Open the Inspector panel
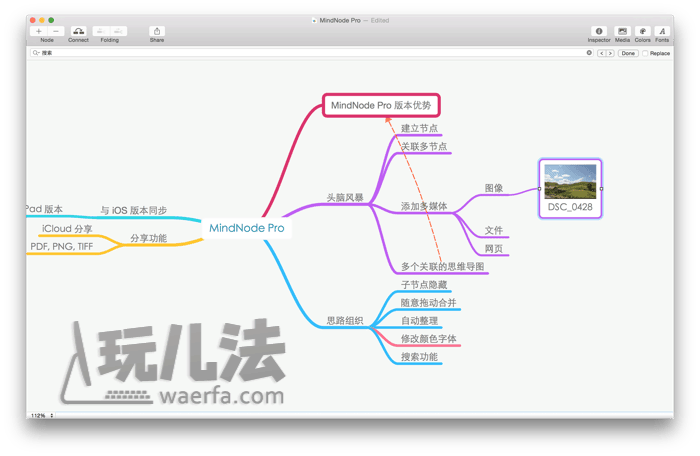This screenshot has height=456, width=700. 599,31
